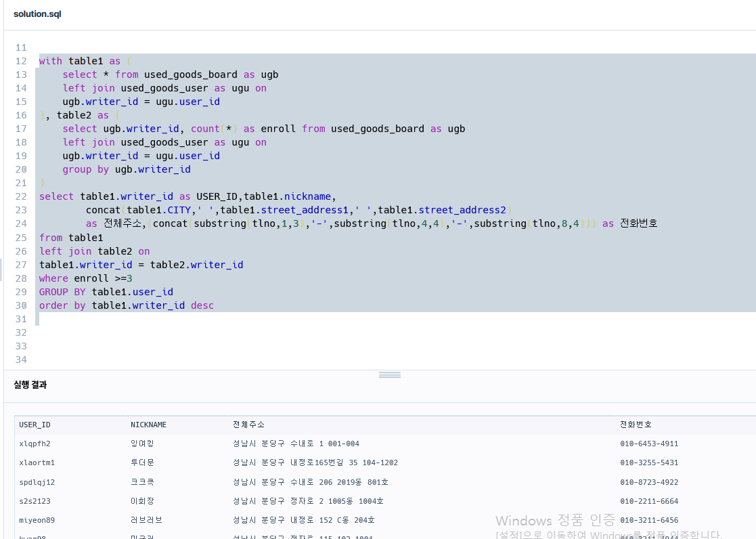Click 'GROUP BY table1.user_id' code line

coord(106,292)
